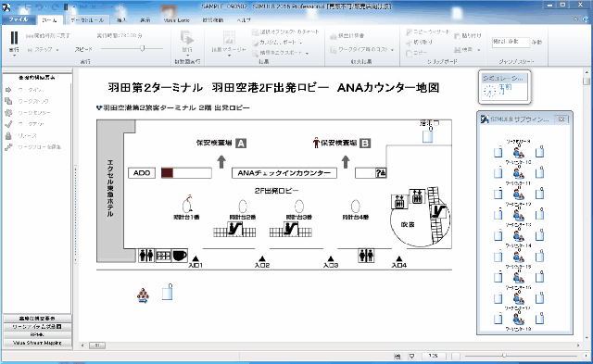Expand the dropdown arrow under the Run pause button
This screenshot has height=364, width=593.
point(14,56)
